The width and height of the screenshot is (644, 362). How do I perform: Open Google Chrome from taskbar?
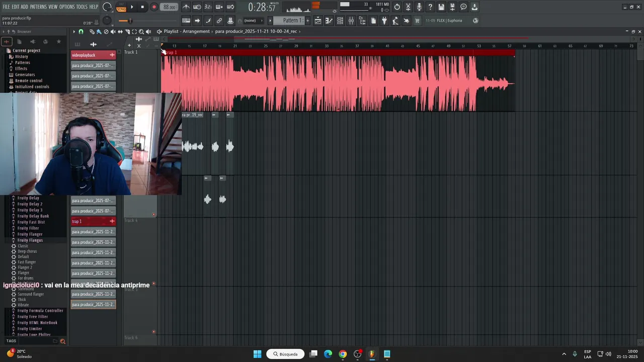pos(343,354)
